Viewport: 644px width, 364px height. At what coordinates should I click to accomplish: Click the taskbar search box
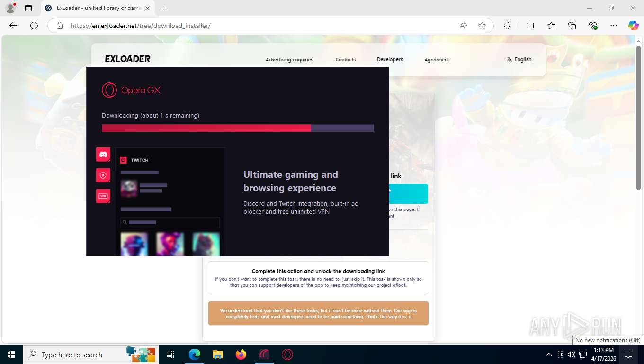(x=91, y=355)
